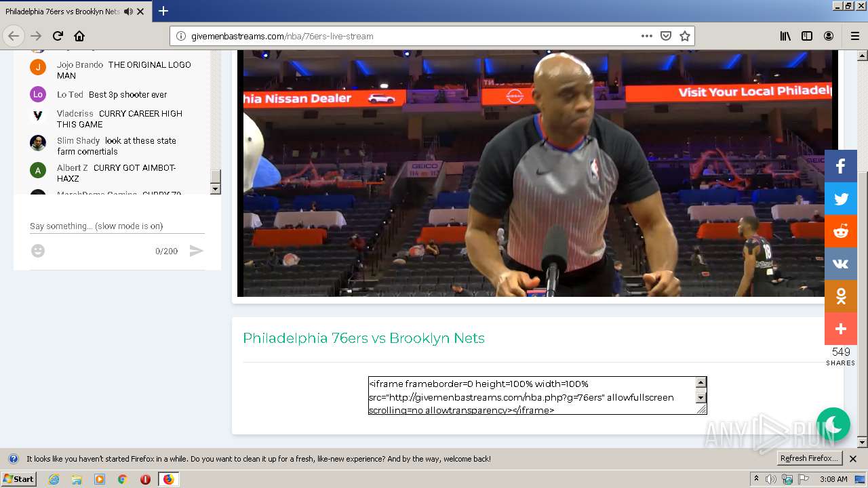Go forward to the next page
The width and height of the screenshot is (868, 488).
pos(36,36)
